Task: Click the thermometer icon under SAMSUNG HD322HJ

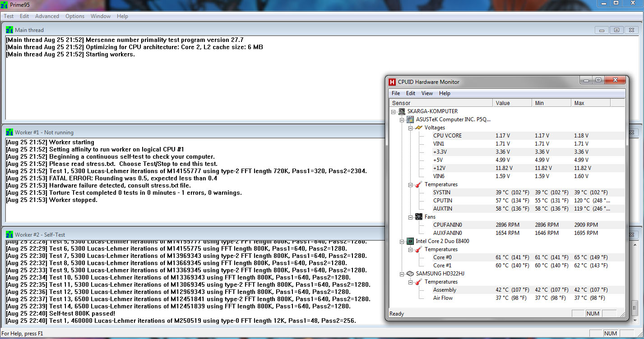Action: point(419,282)
